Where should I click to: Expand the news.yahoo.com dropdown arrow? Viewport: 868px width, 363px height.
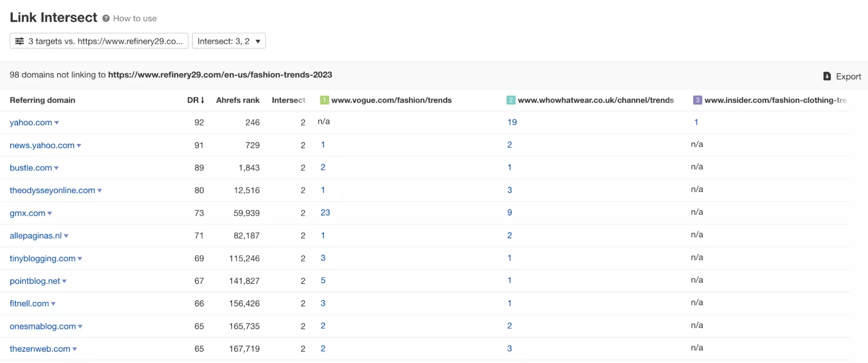pos(79,146)
